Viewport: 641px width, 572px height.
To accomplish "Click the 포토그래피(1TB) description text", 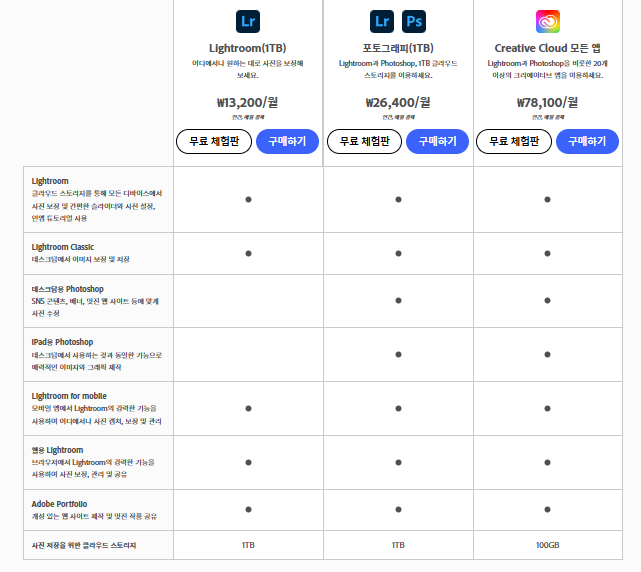I will click(398, 70).
